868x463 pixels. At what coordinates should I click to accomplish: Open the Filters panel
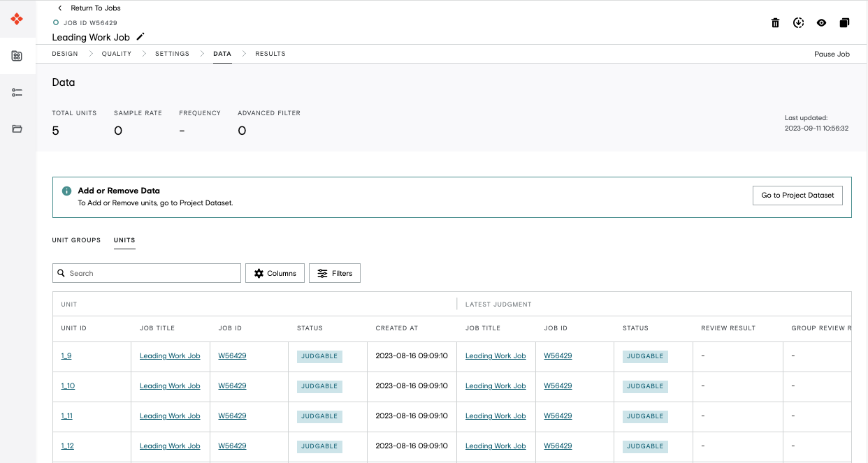click(x=334, y=273)
